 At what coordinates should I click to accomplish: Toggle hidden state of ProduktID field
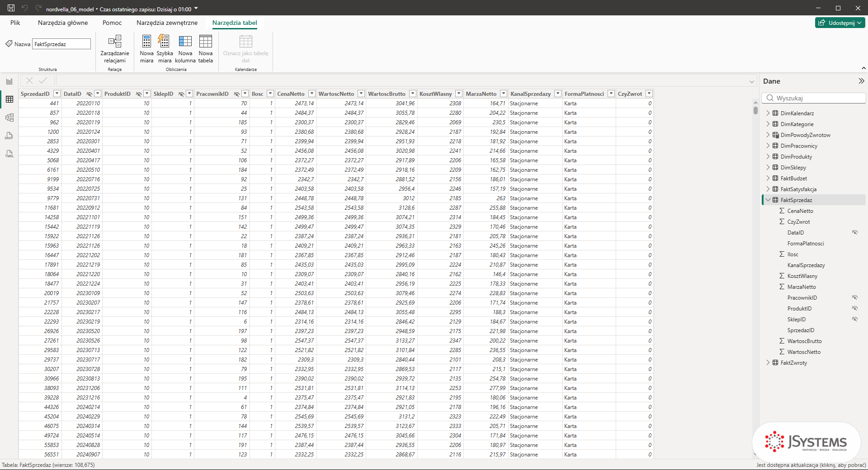tap(855, 308)
